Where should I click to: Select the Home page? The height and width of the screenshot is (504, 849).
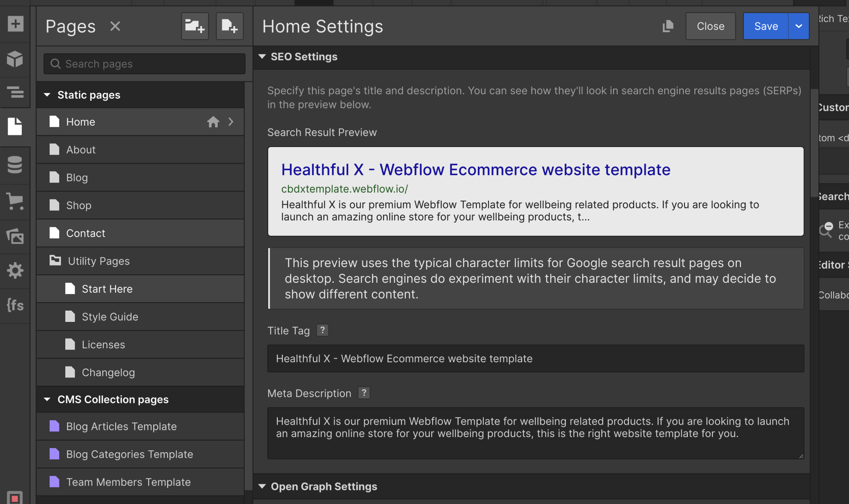pos(140,122)
